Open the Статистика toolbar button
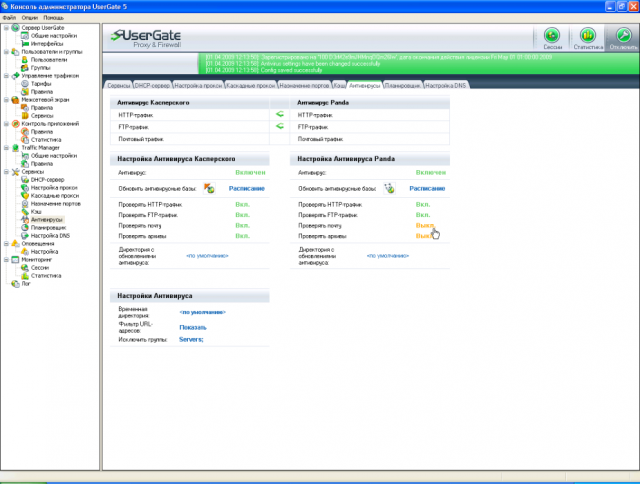Viewport: 640px width, 484px height. (588, 38)
